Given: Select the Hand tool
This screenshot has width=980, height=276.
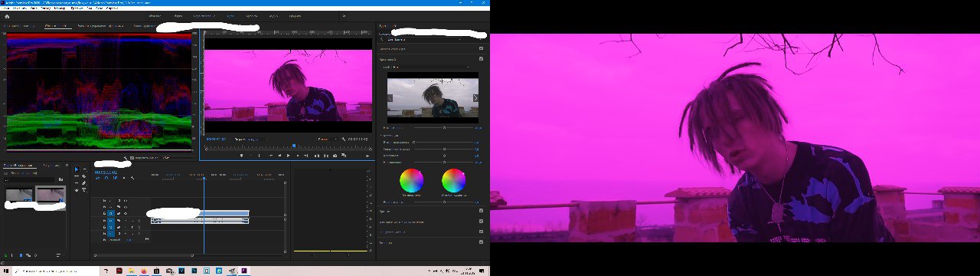Looking at the screenshot, I should click(x=77, y=190).
